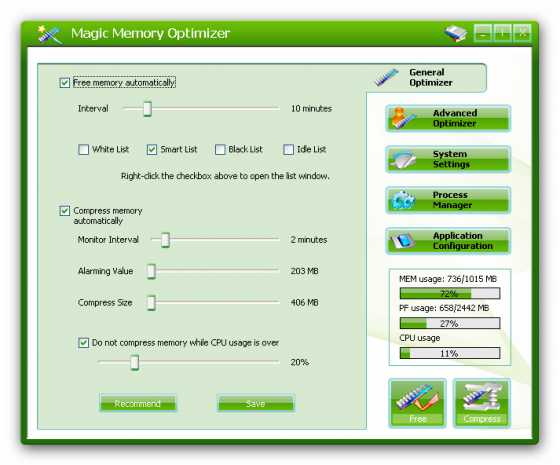This screenshot has height=465, width=560.
Task: Click the magic wand app icon in title bar
Action: tap(50, 34)
